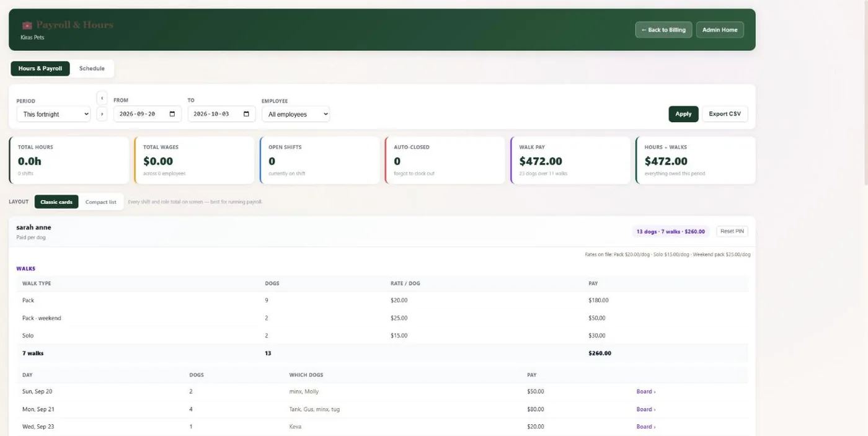Open the Employee dropdown showing All employees
The width and height of the screenshot is (868, 436).
(296, 114)
